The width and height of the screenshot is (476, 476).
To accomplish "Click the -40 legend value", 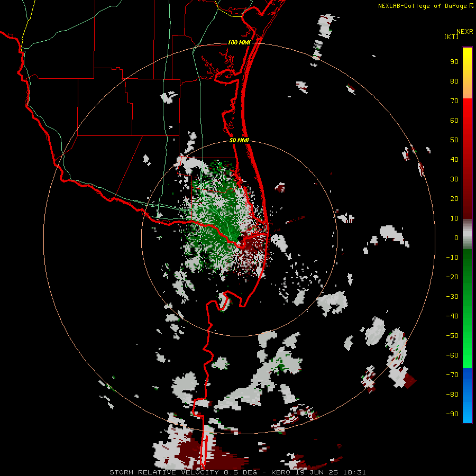I will tap(452, 316).
